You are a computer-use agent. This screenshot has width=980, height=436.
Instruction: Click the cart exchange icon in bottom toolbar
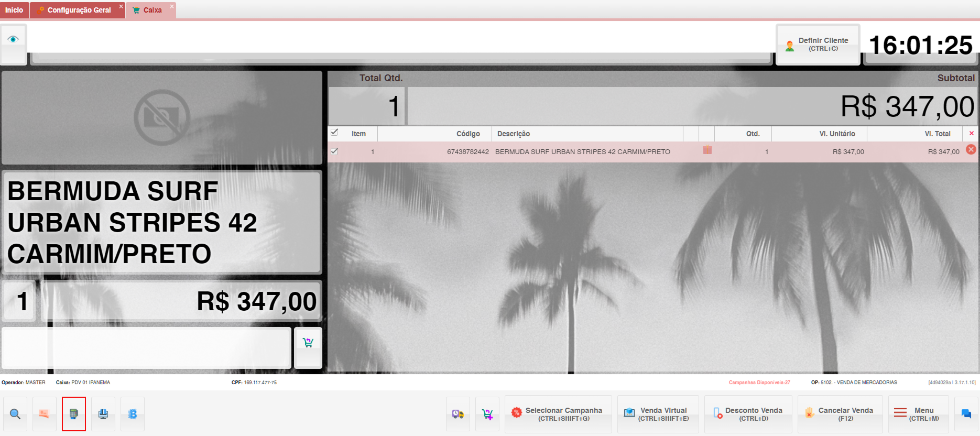point(487,414)
